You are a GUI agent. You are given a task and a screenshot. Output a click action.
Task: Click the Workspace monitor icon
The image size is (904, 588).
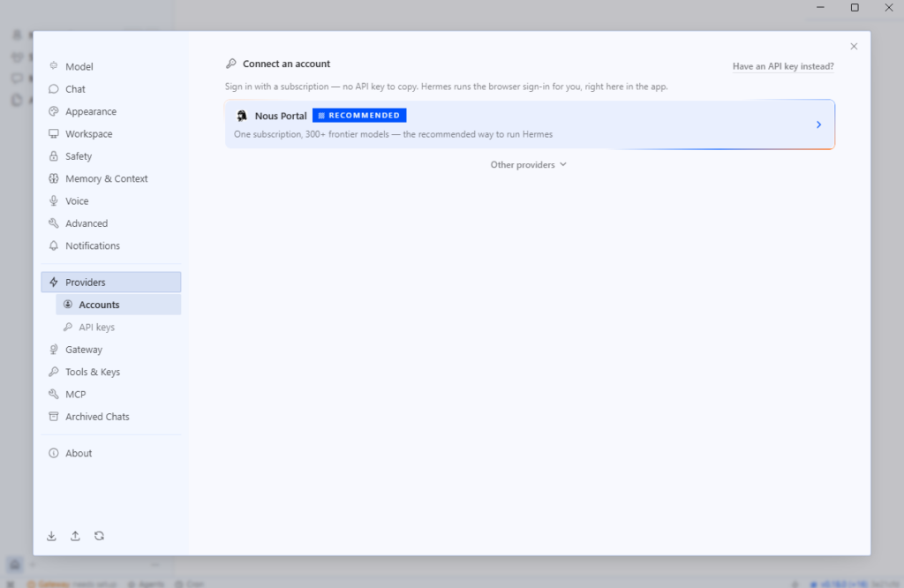coord(54,133)
